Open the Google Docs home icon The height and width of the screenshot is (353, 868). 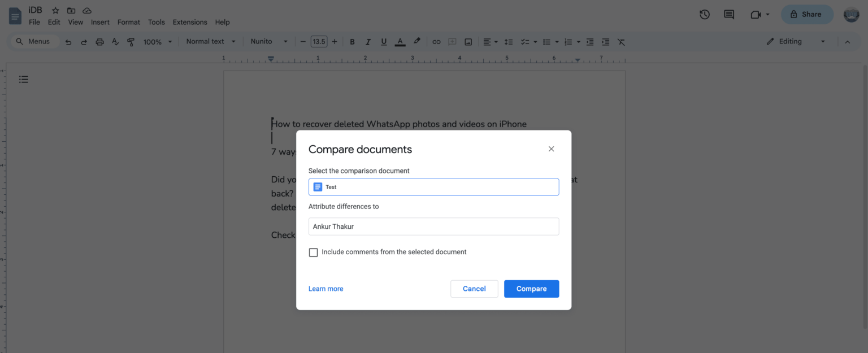[x=15, y=16]
